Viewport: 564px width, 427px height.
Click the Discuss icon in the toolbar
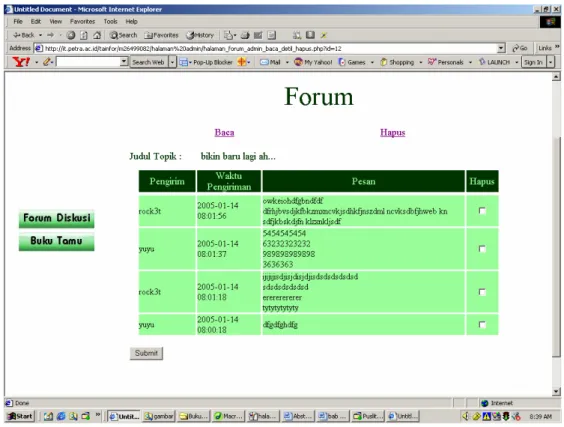pyautogui.click(x=272, y=35)
